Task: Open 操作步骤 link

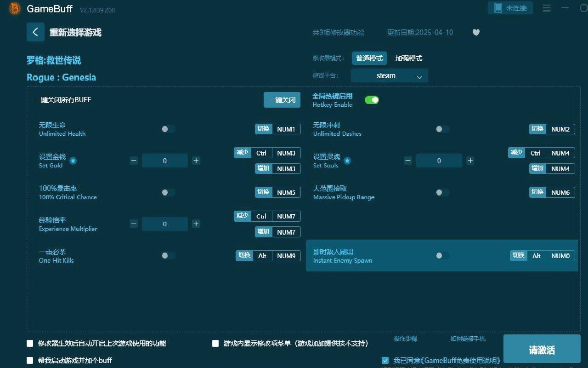Action: click(x=406, y=339)
